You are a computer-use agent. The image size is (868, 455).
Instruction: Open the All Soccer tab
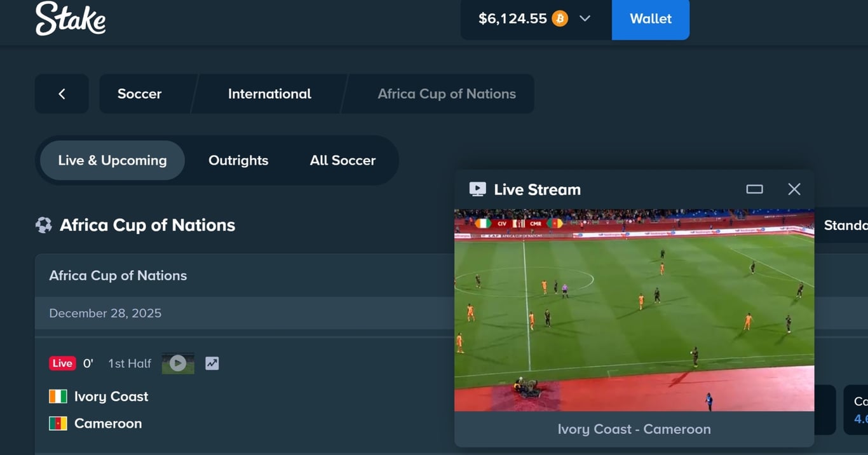click(x=342, y=160)
